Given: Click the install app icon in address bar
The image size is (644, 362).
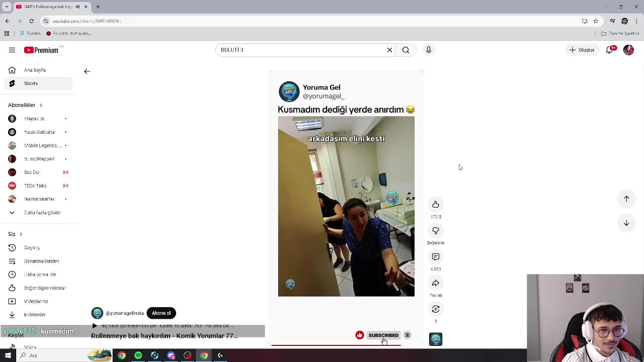Looking at the screenshot, I should click(x=585, y=21).
